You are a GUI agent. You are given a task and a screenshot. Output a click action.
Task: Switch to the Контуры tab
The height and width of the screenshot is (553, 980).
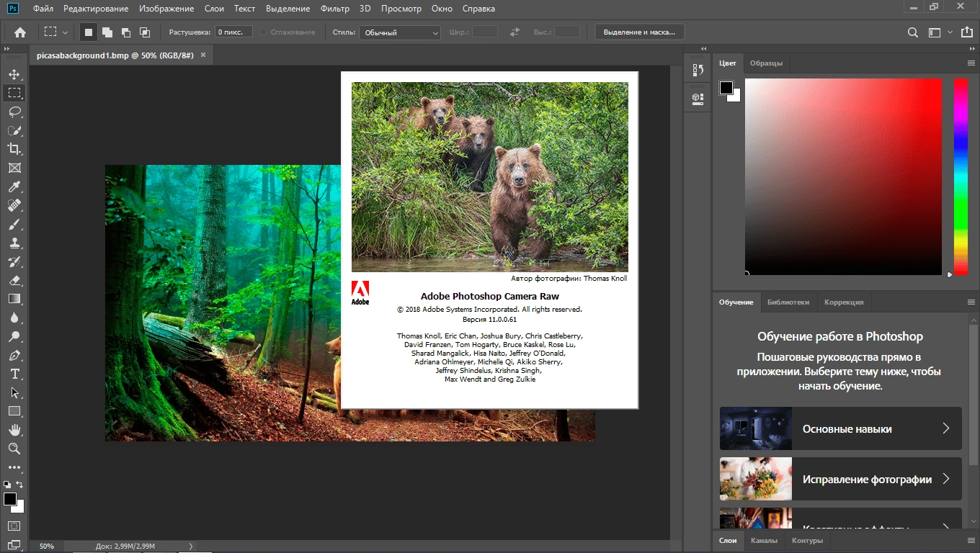(x=807, y=540)
